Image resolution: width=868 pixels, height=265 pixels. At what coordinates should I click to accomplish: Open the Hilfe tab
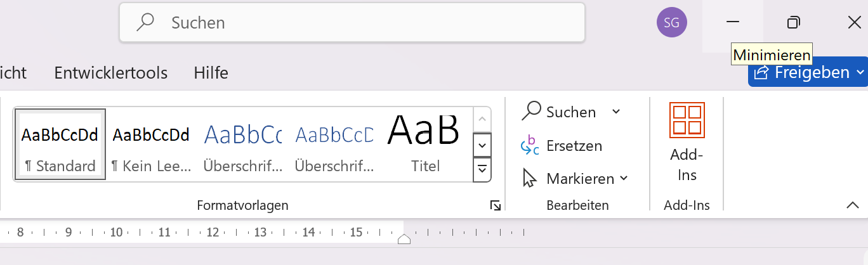tap(211, 73)
